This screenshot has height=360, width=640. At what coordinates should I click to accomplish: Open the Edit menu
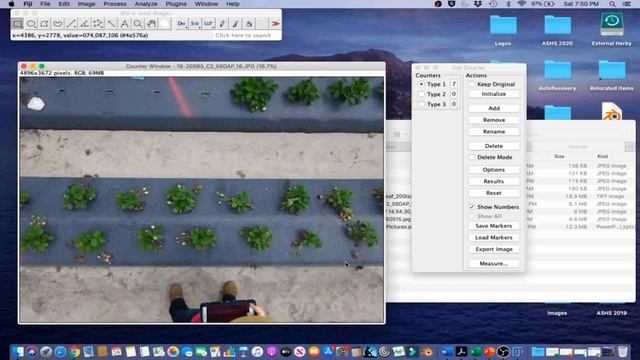64,4
